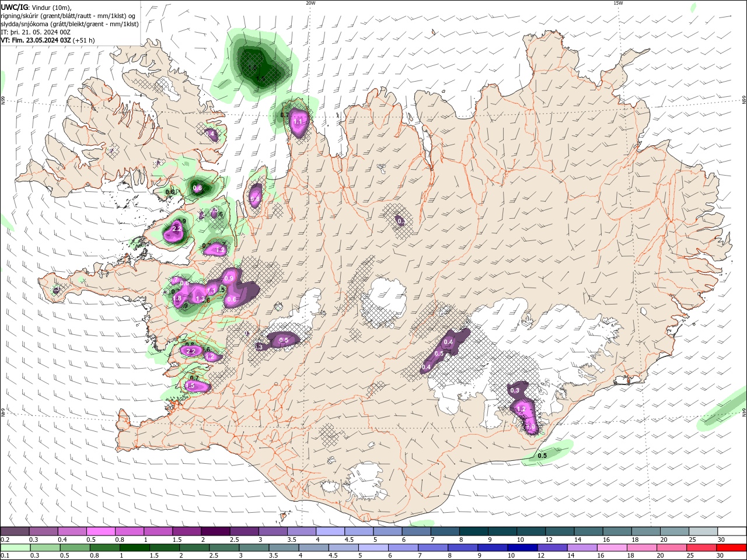Click the 0.1 legend tick label
This screenshot has height=560, width=747.
pos(4,556)
